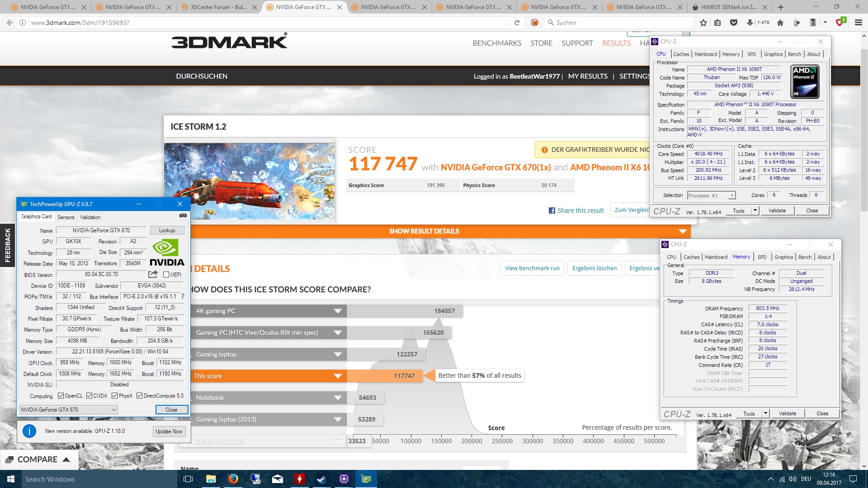Open Task View on the taskbar
868x488 pixels.
click(x=188, y=479)
